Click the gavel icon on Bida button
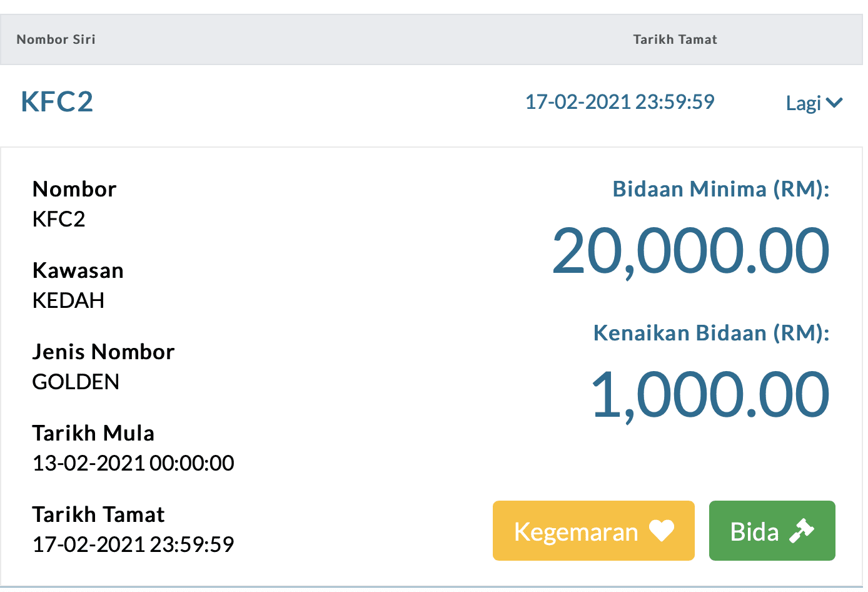868x592 pixels. (802, 531)
